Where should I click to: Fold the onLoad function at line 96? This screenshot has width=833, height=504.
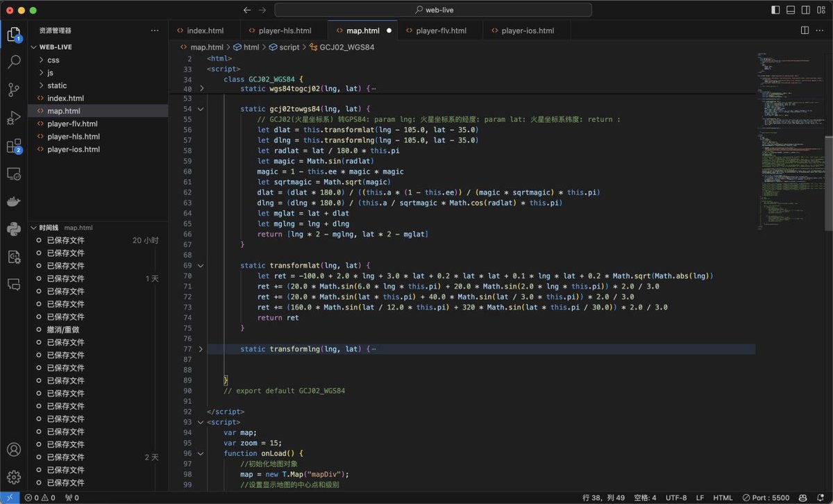tap(201, 453)
